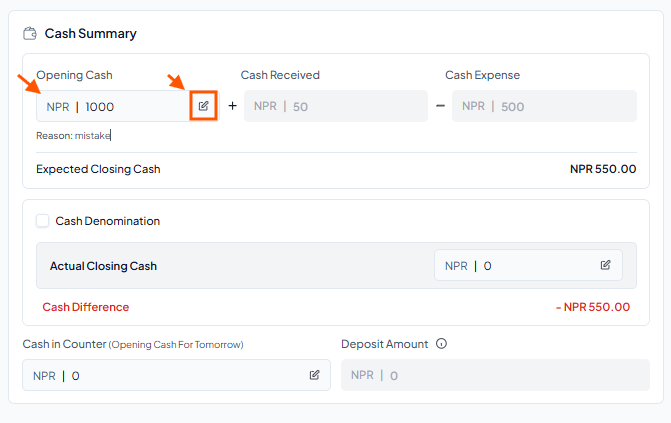Screen dimensions: 671x423
Task: Click the Actual Closing Cash edit icon
Action: (605, 265)
